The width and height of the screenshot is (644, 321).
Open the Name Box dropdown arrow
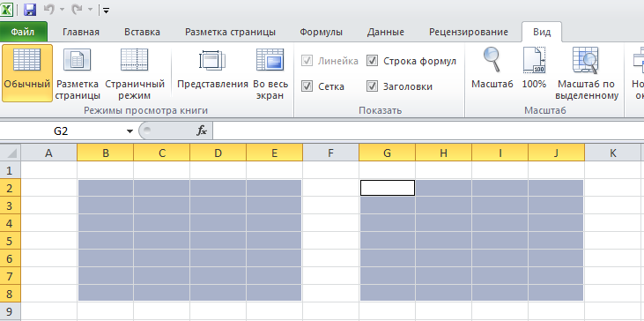(x=130, y=131)
